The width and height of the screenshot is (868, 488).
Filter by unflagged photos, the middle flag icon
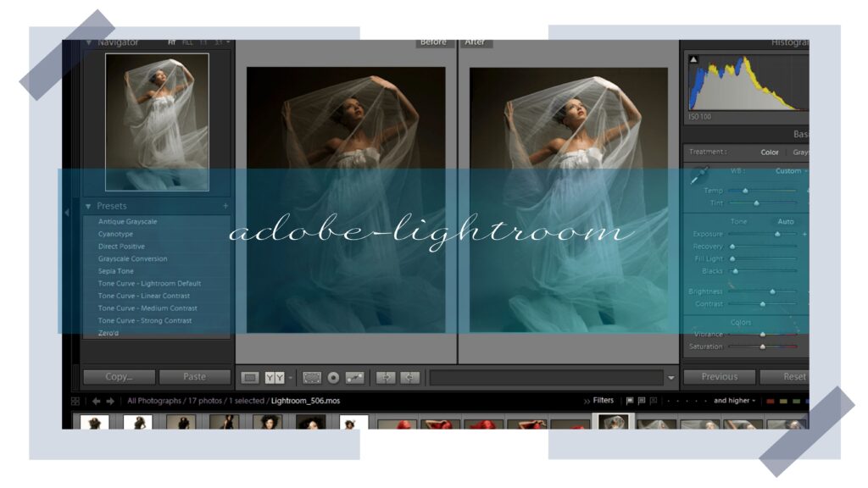(642, 401)
